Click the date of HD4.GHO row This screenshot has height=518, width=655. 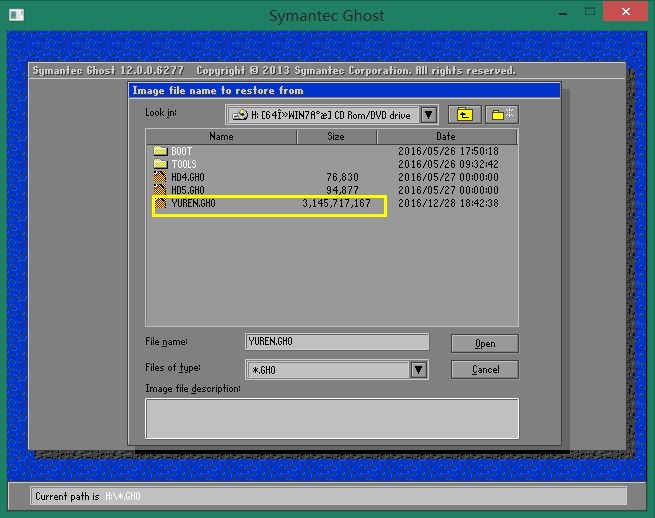click(x=448, y=177)
